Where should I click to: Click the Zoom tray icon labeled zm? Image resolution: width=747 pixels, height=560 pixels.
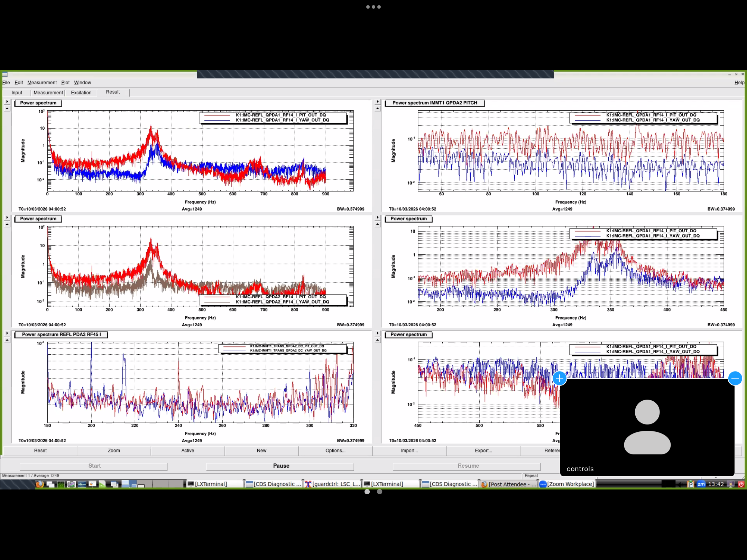click(x=701, y=484)
